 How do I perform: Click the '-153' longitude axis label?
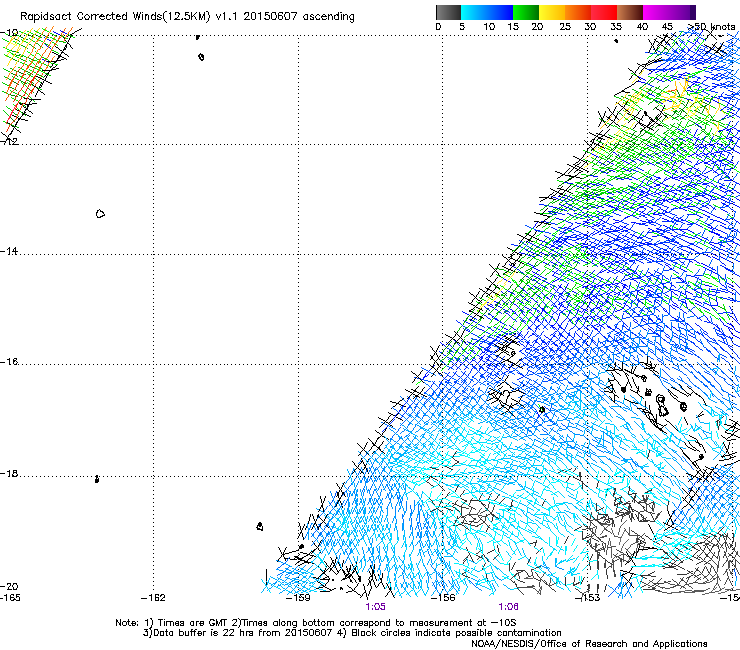588,598
